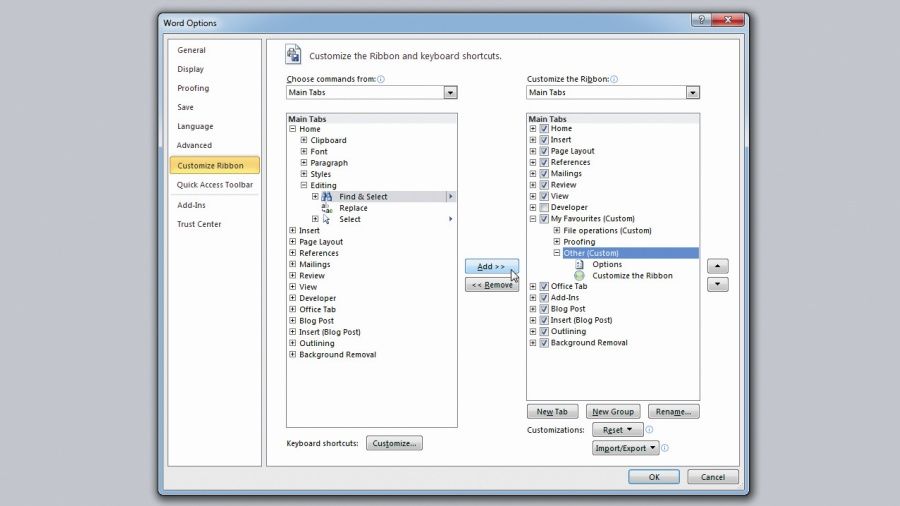Open the Advanced options category
This screenshot has height=506, width=900.
[x=194, y=145]
